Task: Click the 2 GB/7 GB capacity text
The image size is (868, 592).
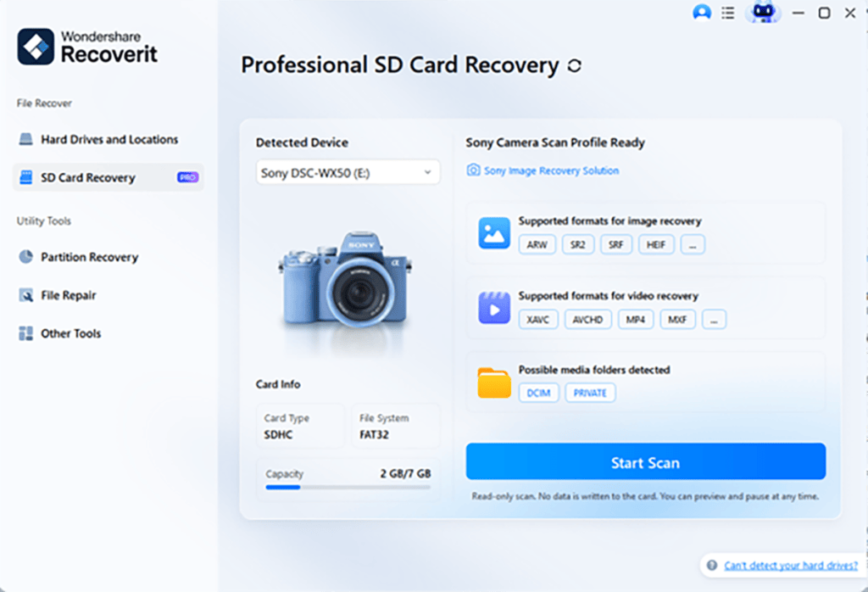Action: pos(405,473)
